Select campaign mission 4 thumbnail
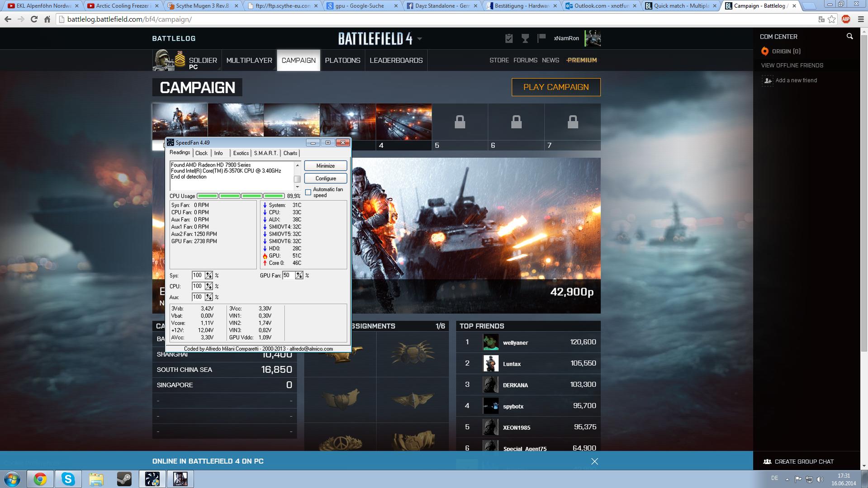 pos(403,127)
